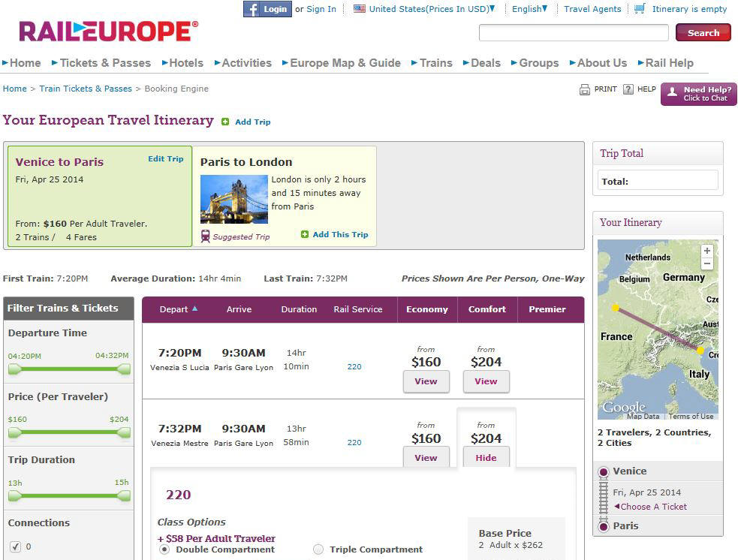738x560 pixels.
Task: Click the Price slider right handle
Action: coord(124,432)
